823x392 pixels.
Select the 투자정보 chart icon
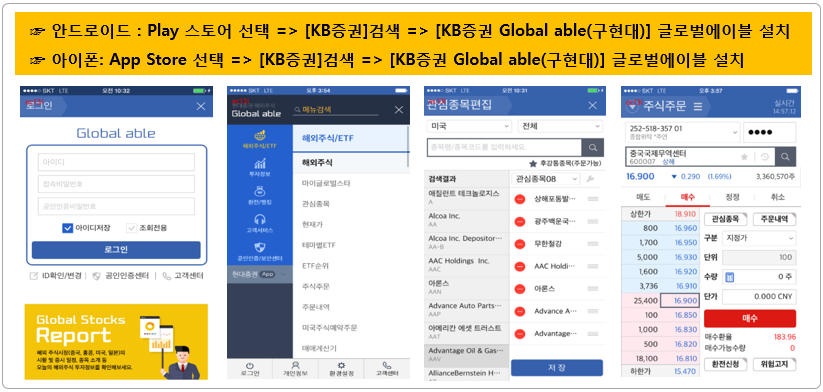[x=259, y=164]
